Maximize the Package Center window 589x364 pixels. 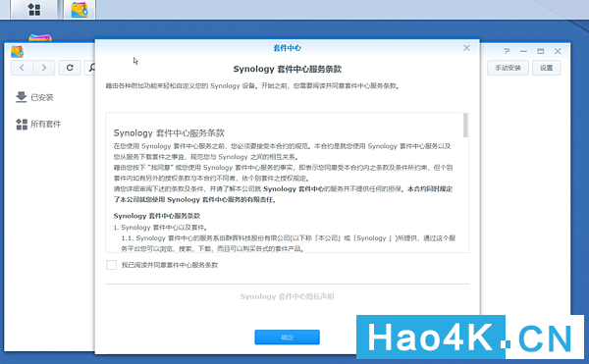[541, 51]
